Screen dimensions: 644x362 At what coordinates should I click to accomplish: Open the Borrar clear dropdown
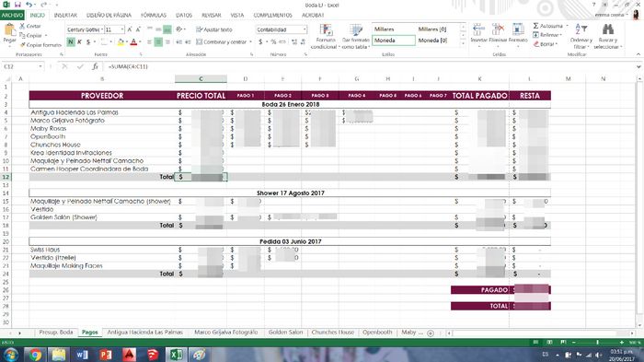coord(546,44)
